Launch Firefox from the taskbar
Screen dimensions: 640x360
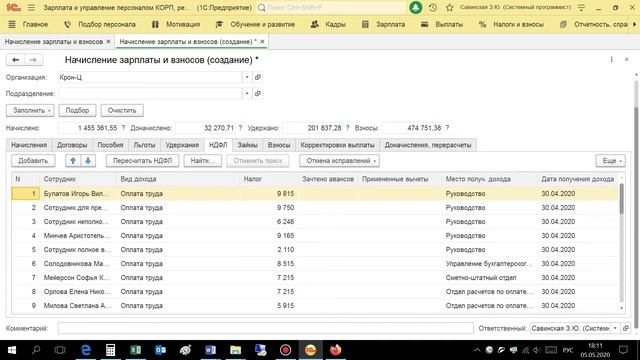336,350
